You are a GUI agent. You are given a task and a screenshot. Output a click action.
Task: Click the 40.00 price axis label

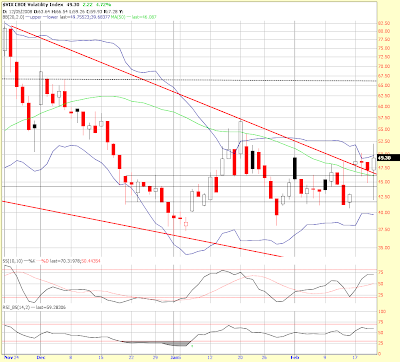click(x=384, y=213)
